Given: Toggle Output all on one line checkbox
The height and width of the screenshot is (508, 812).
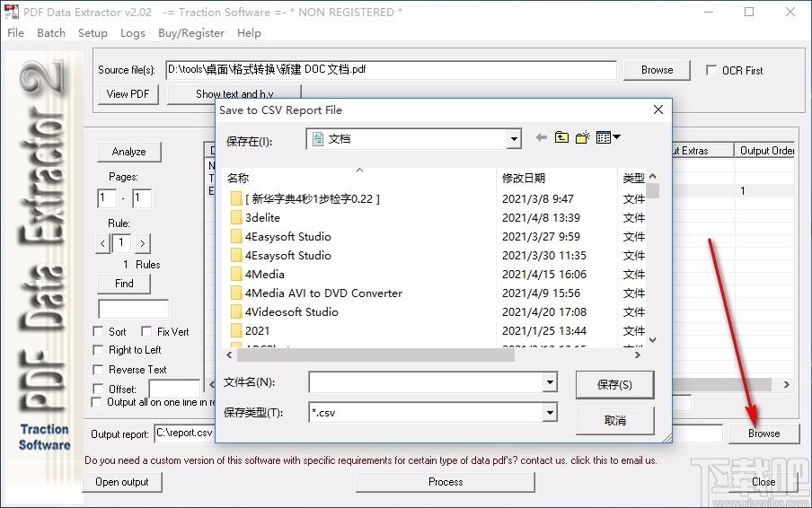Looking at the screenshot, I should [96, 402].
